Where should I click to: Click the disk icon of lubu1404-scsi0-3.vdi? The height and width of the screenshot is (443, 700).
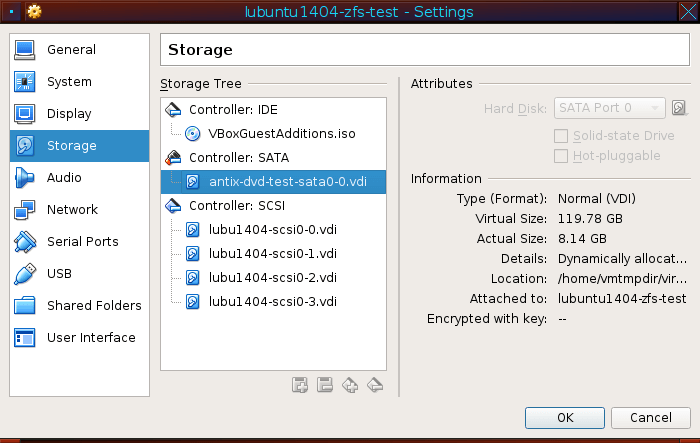click(x=192, y=302)
